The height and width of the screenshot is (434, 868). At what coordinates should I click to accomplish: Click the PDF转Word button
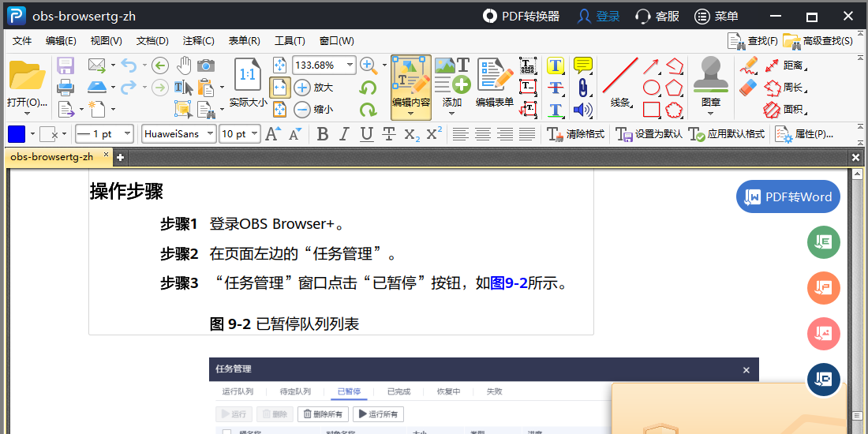tap(788, 196)
